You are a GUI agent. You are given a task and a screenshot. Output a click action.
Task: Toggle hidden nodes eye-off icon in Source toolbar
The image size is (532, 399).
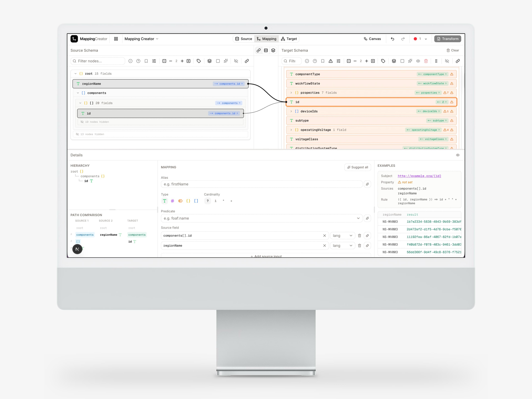click(236, 61)
